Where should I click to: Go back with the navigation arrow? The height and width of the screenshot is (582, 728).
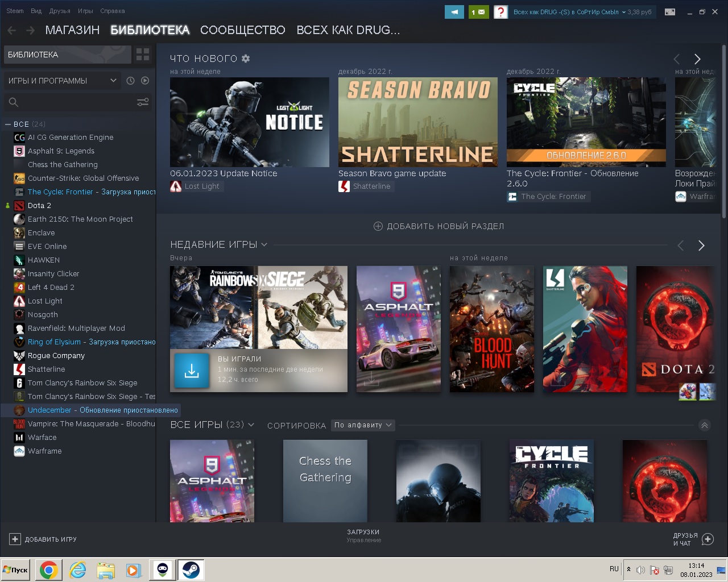pos(12,30)
